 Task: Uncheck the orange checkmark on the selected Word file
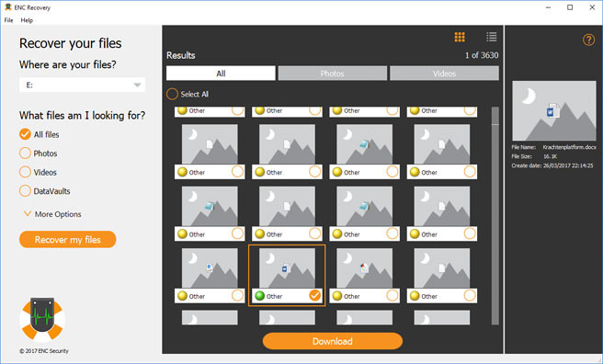(315, 295)
